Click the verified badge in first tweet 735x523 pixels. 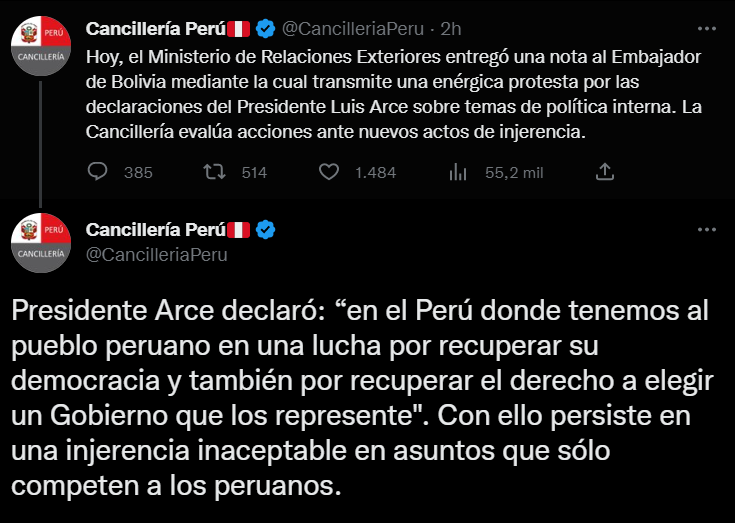(x=265, y=27)
